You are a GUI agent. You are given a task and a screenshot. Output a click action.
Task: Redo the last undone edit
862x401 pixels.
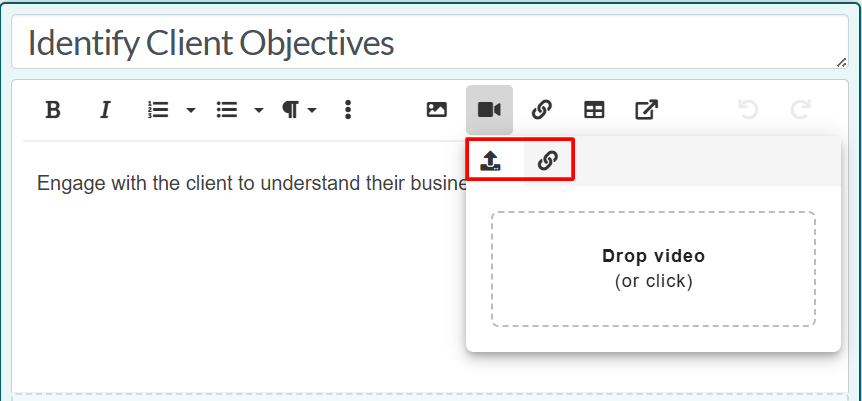[x=800, y=110]
